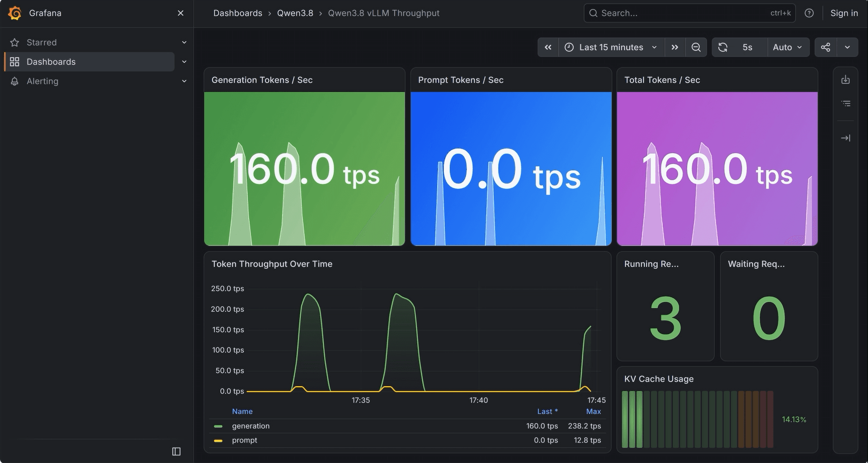Image resolution: width=868 pixels, height=463 pixels.
Task: Open share options dropdown arrow
Action: [x=847, y=47]
